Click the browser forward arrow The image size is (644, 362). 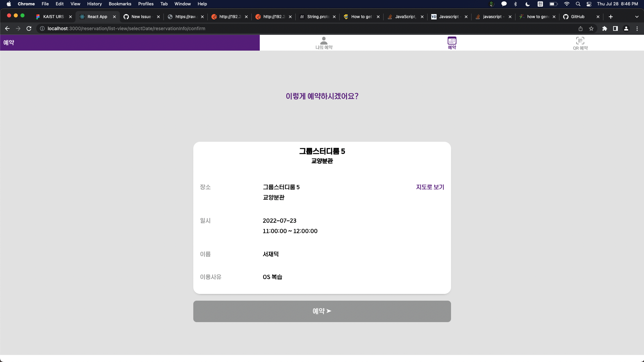click(x=18, y=28)
